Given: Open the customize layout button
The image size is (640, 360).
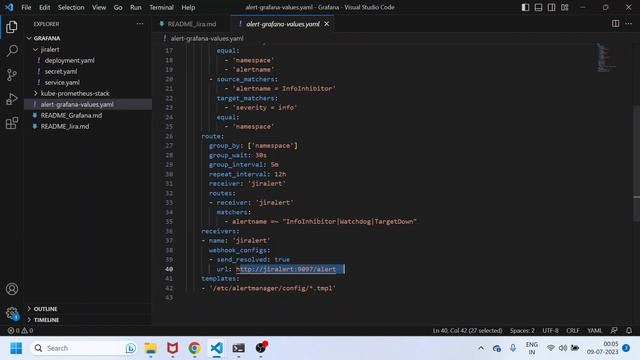Looking at the screenshot, I should pos(564,7).
